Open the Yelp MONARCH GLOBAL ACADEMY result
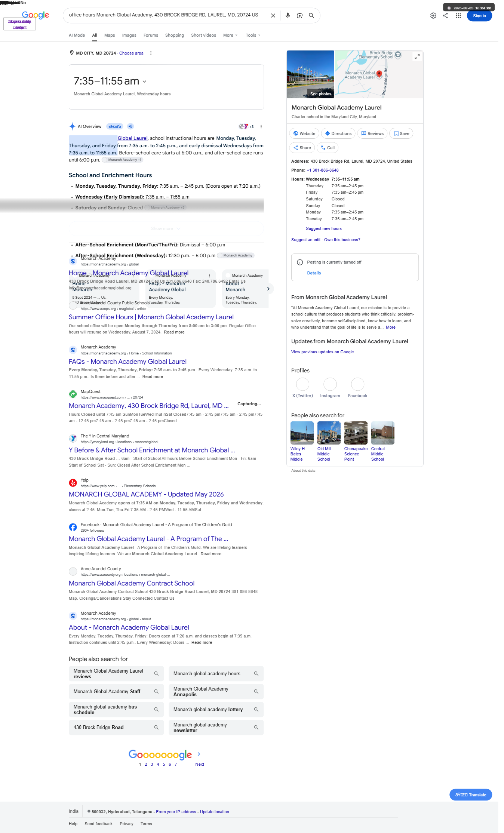Viewport: 504px width, 833px height. tap(146, 494)
